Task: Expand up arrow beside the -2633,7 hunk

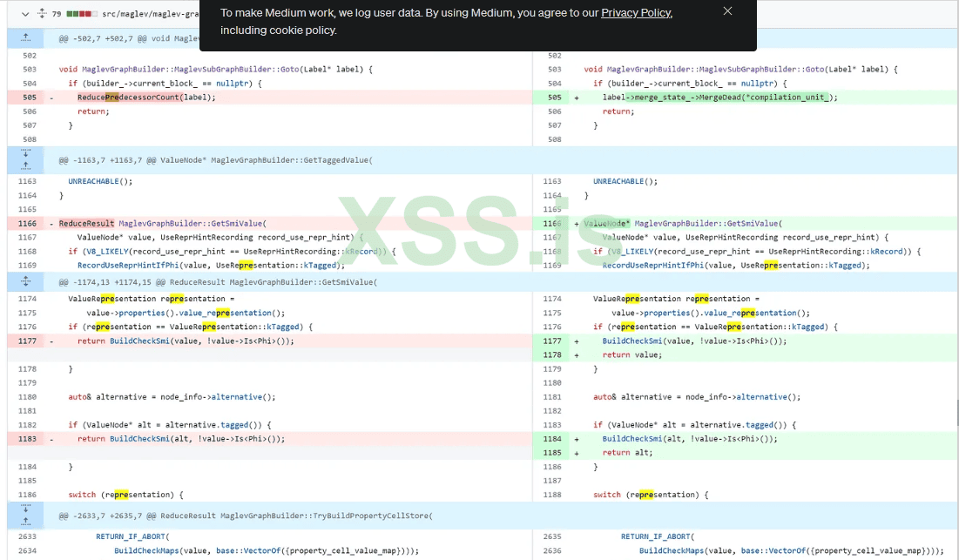Action: (26, 521)
